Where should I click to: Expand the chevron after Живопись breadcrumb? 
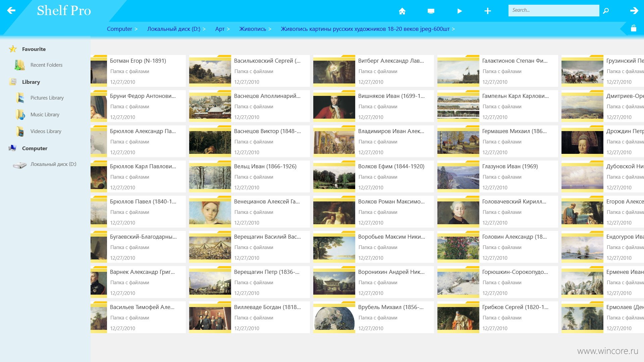[270, 29]
